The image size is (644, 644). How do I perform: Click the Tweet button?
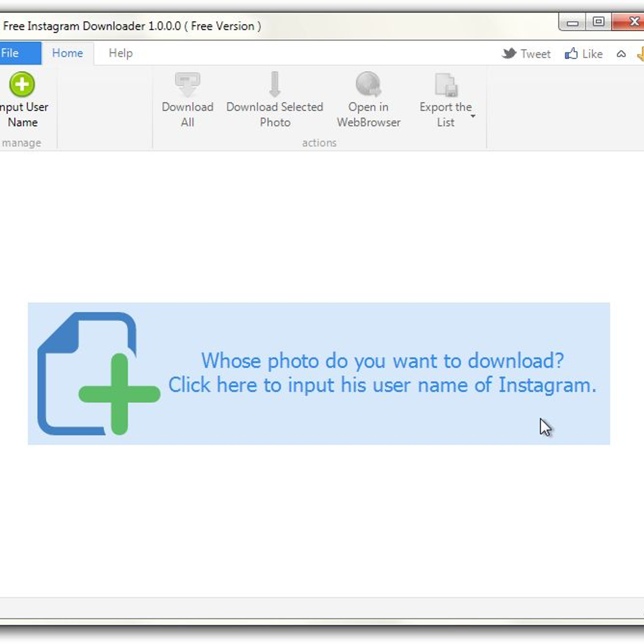(x=526, y=54)
